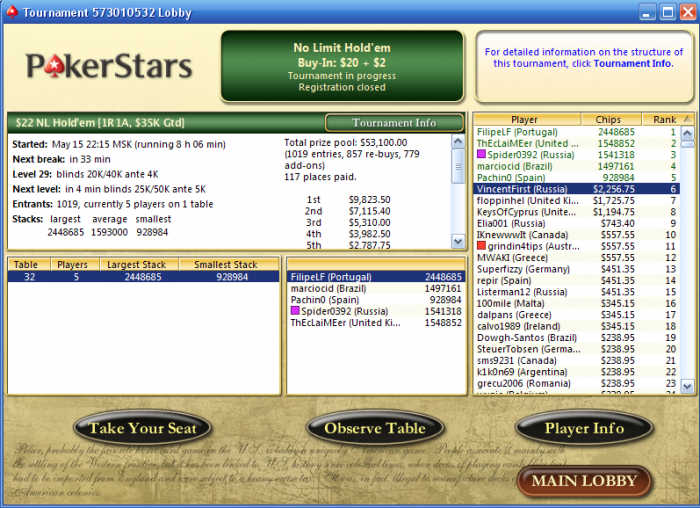Select Superfizzy (Germany) row

point(577,269)
